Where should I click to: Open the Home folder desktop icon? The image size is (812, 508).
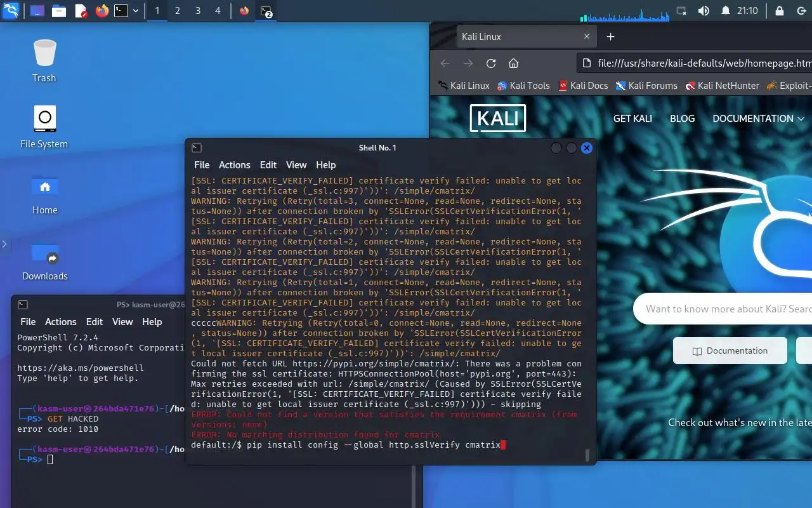pyautogui.click(x=44, y=194)
